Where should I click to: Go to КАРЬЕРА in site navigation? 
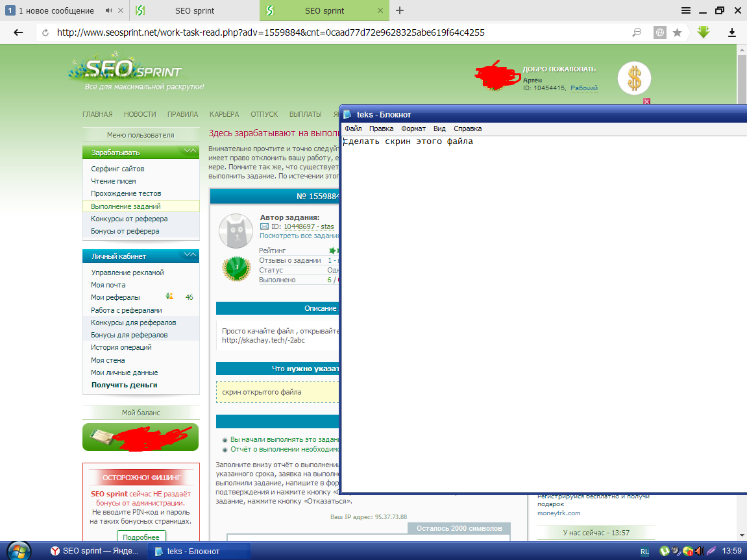(x=224, y=114)
